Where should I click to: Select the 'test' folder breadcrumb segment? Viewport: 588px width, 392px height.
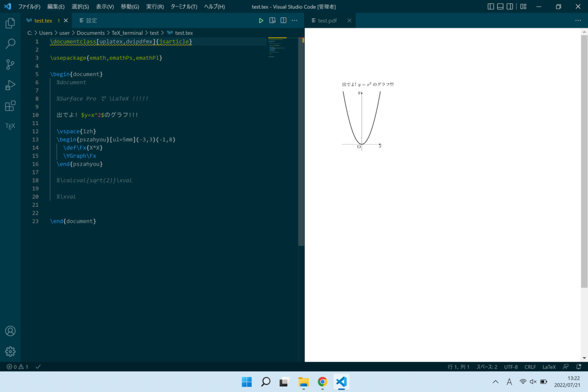[154, 33]
